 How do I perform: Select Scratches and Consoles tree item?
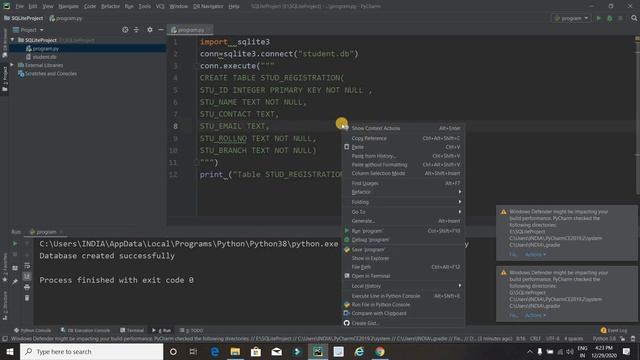[47, 73]
